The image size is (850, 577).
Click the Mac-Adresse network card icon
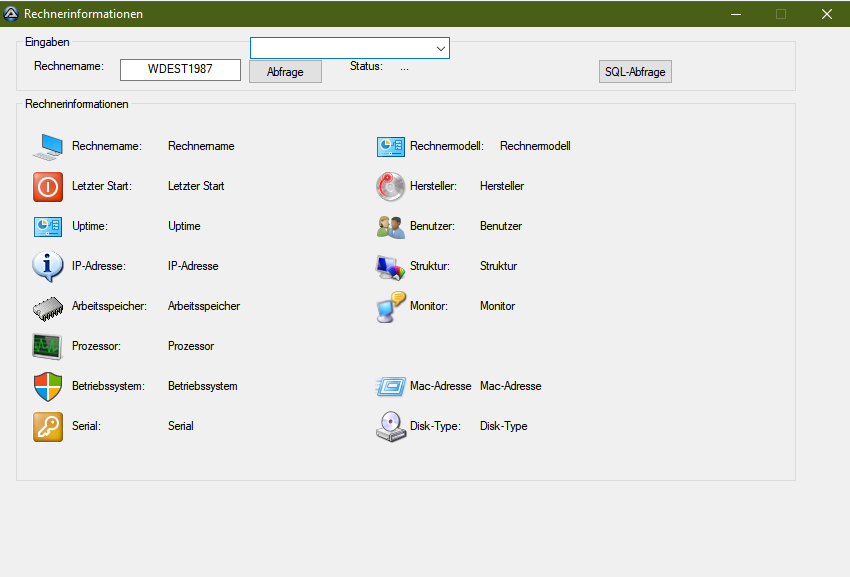(x=390, y=387)
